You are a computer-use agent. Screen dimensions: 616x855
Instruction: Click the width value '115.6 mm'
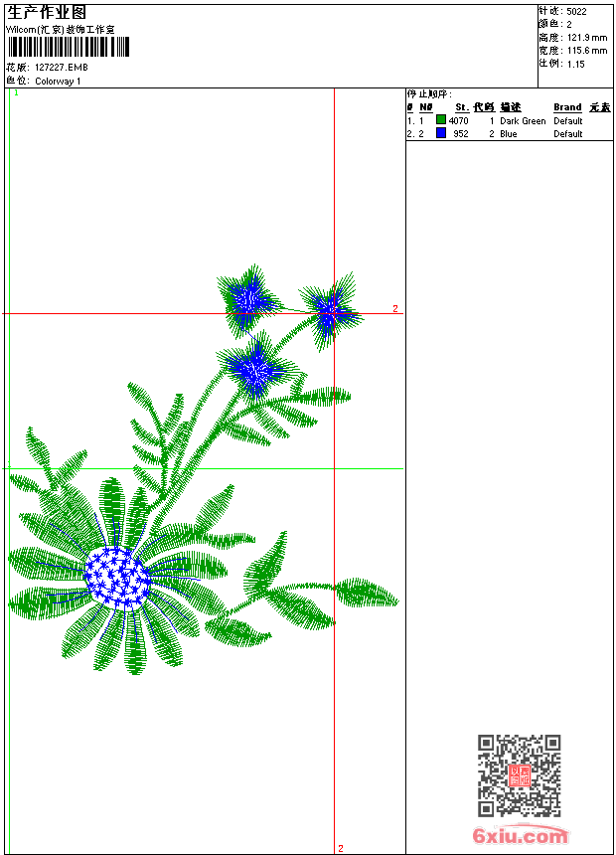(x=587, y=51)
